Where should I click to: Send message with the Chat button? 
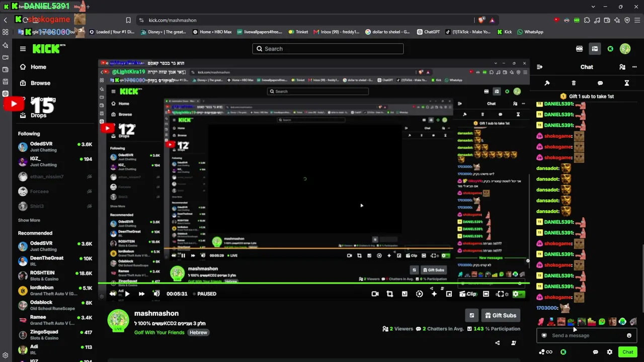click(627, 352)
